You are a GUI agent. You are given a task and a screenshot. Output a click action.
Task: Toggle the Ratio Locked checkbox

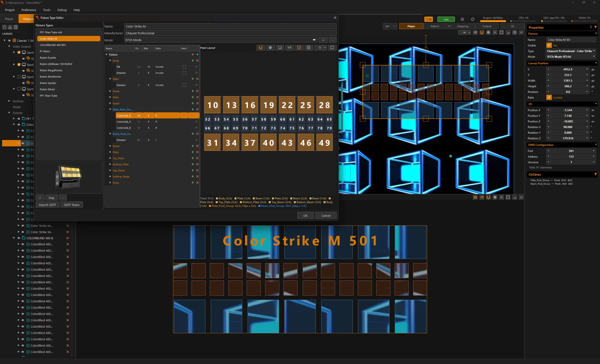tap(549, 97)
